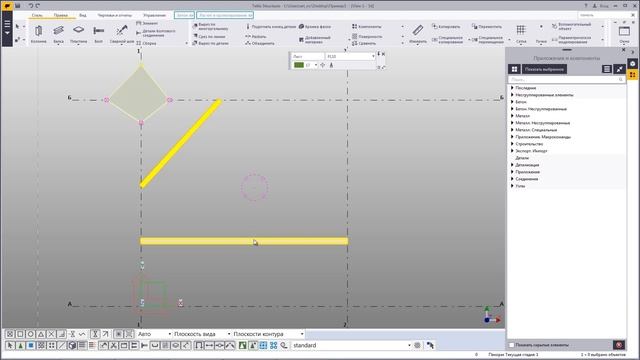Toggle the circle-shaped snap switch
This screenshot has height=360, width=640.
30,334
